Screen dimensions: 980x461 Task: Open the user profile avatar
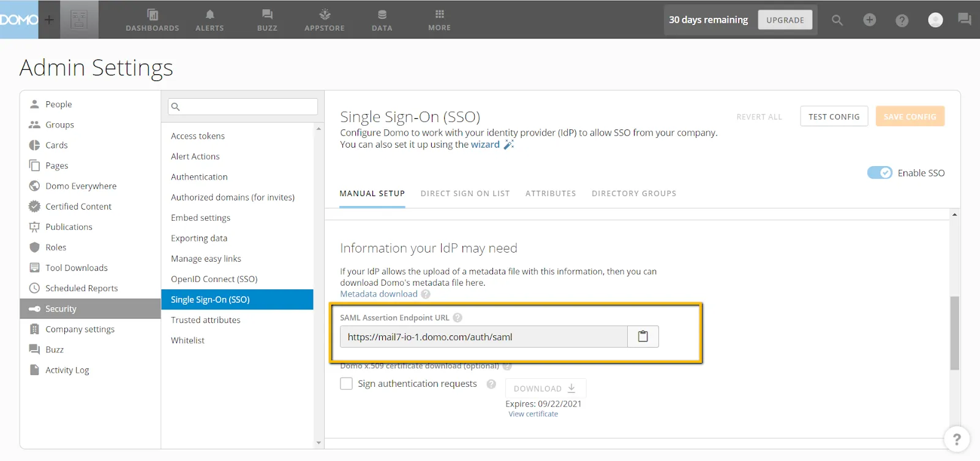tap(935, 20)
